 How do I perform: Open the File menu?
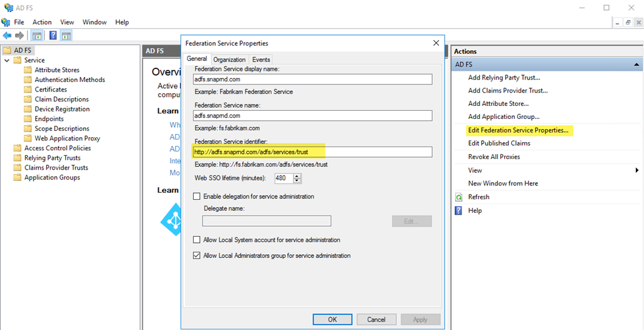pos(19,22)
